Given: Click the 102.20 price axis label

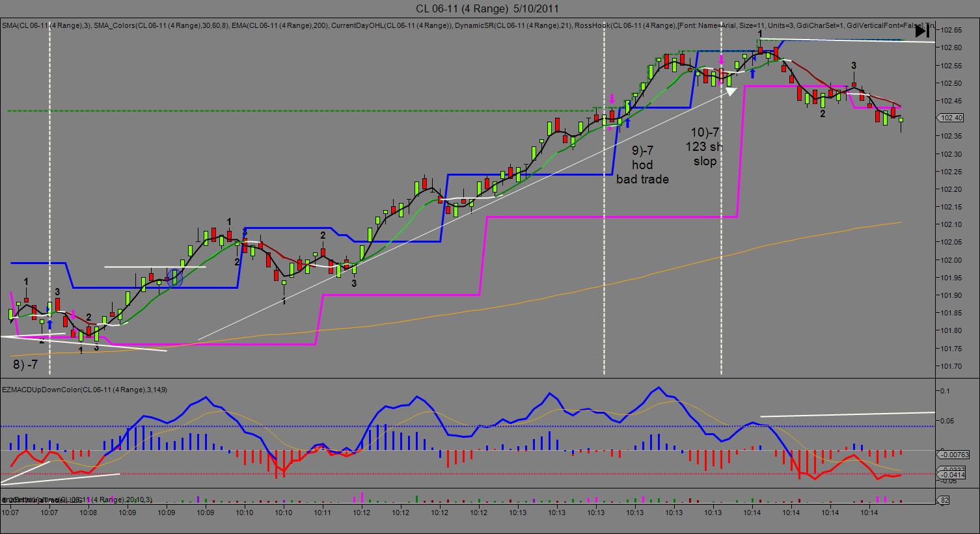Looking at the screenshot, I should 951,189.
